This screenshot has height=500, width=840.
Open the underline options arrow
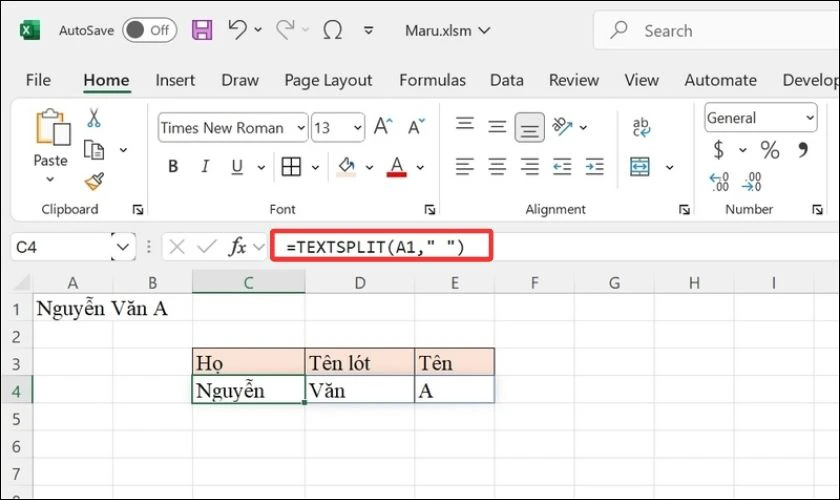pos(261,167)
